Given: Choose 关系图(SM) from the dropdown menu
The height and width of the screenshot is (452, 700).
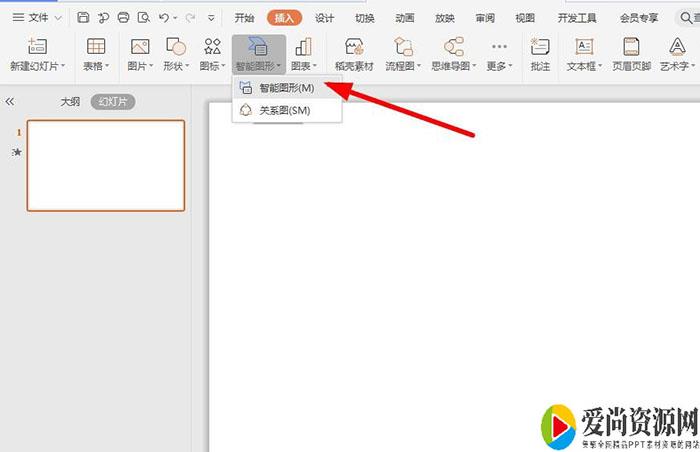Looking at the screenshot, I should (x=287, y=110).
